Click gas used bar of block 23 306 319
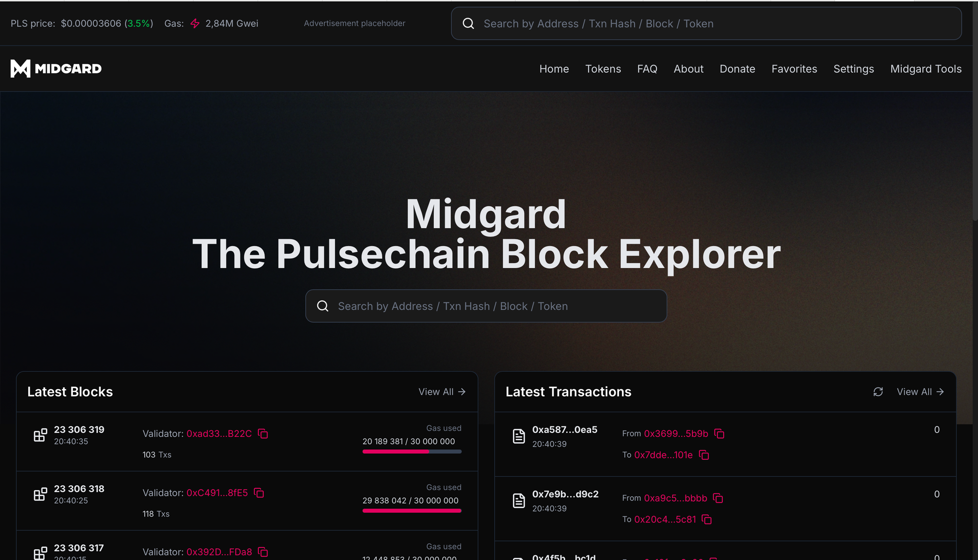 pos(412,452)
